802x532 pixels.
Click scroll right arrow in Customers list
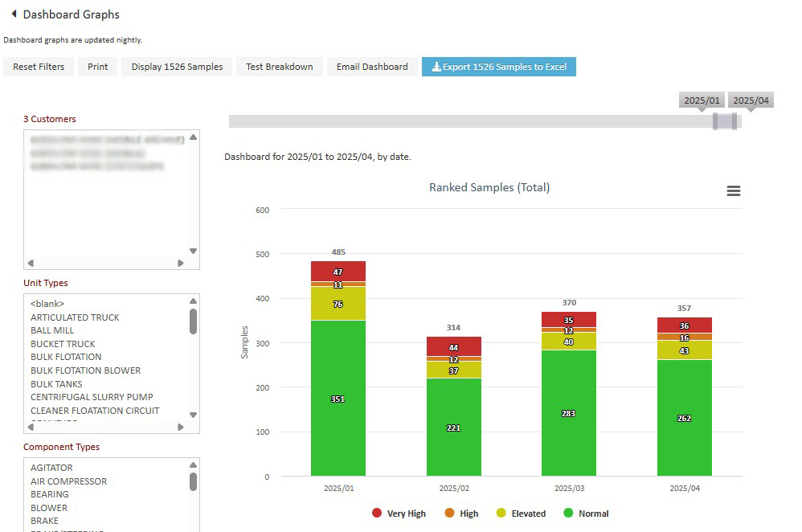click(x=181, y=263)
